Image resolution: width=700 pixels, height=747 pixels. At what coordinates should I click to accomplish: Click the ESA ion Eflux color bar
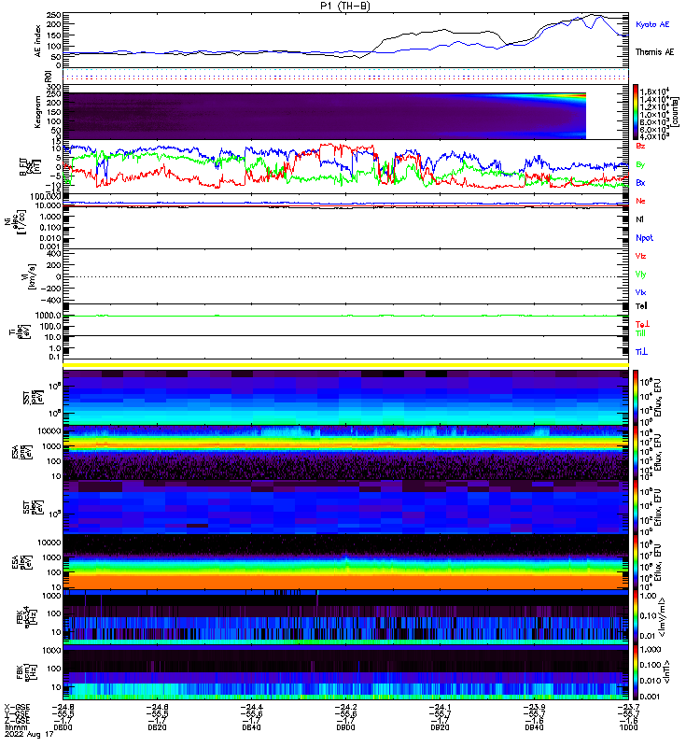pos(636,452)
